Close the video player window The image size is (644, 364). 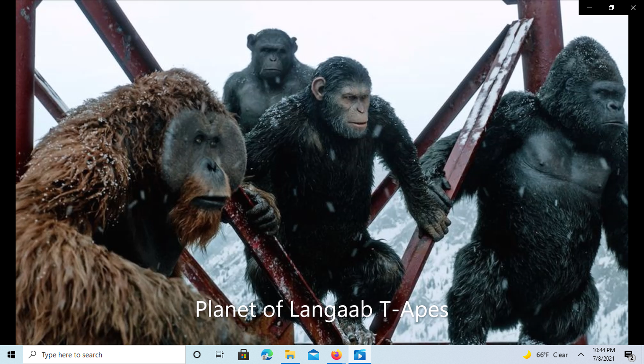[633, 8]
